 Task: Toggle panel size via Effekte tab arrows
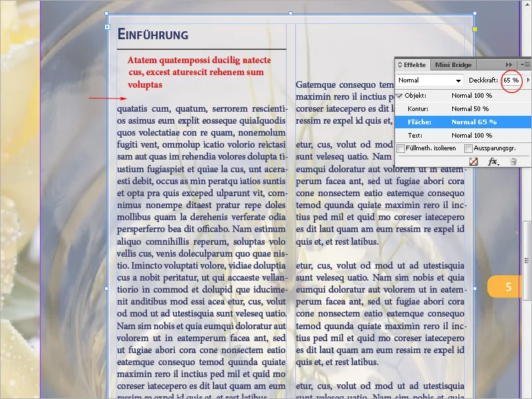(400, 65)
